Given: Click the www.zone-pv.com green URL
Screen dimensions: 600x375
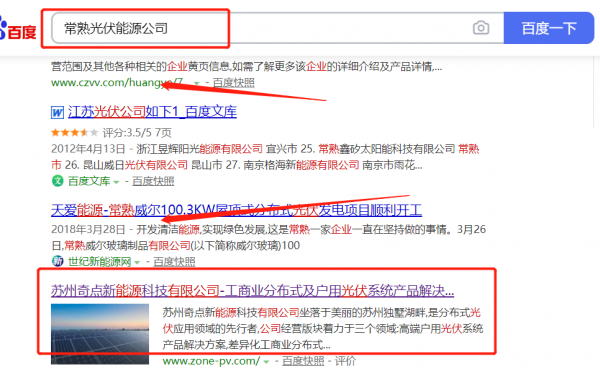Looking at the screenshot, I should point(211,361).
